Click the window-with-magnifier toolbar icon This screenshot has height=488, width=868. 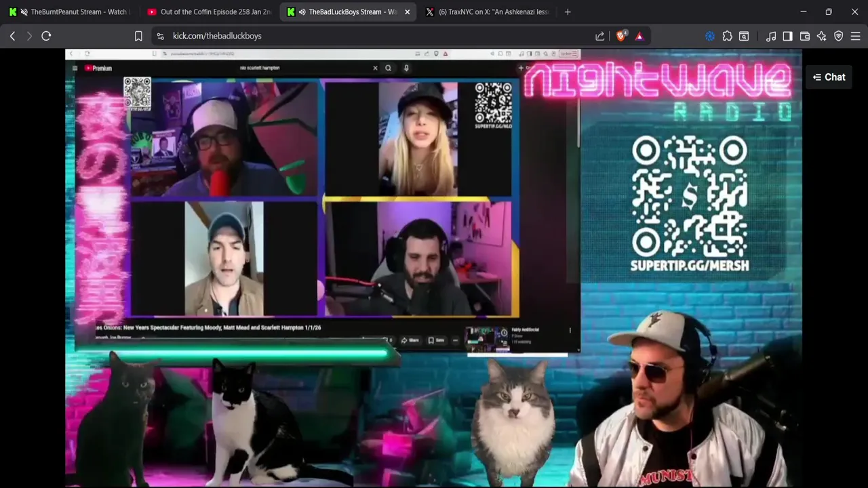click(744, 36)
